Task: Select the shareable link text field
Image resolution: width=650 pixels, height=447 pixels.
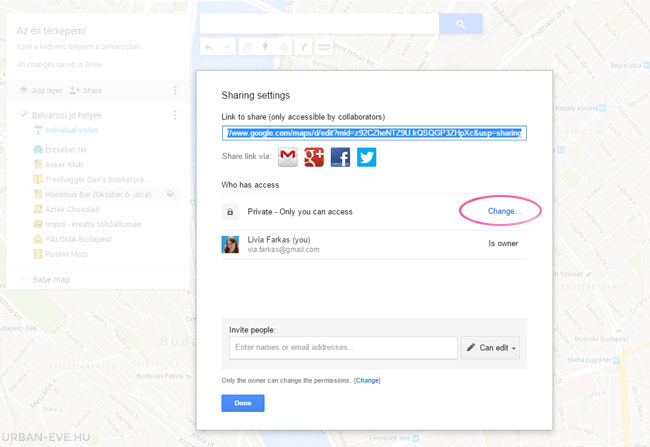Action: [x=374, y=133]
